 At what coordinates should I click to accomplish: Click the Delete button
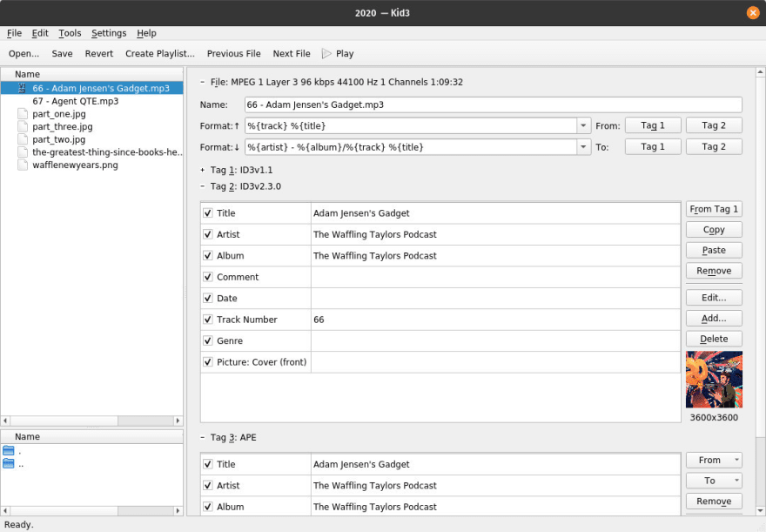click(x=714, y=339)
